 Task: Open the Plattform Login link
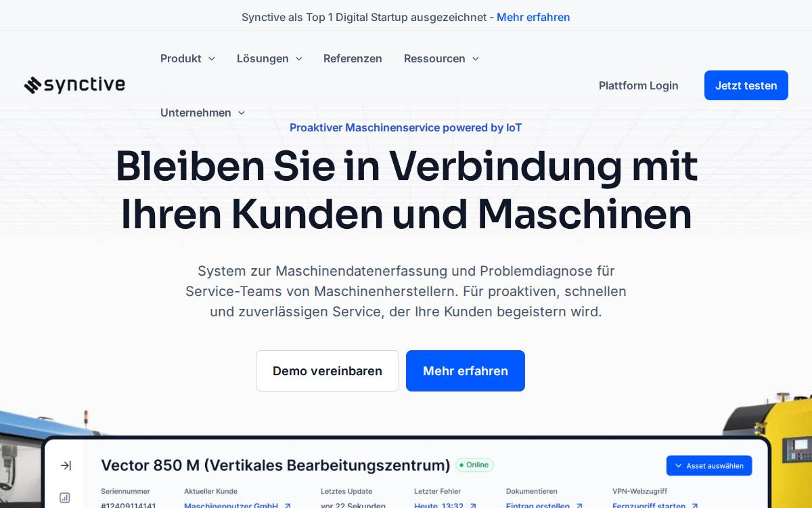click(638, 85)
